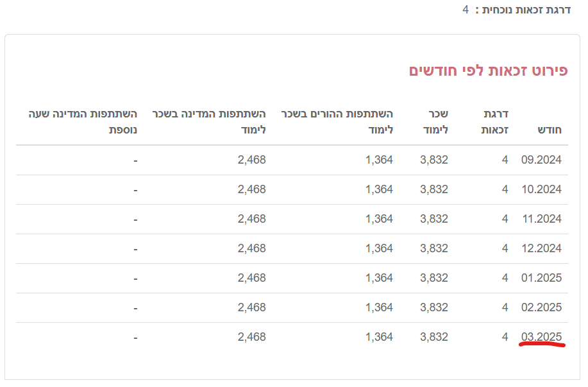Select entitlement level 4 in the 11.2024 row
The image size is (588, 387).
[x=505, y=219]
